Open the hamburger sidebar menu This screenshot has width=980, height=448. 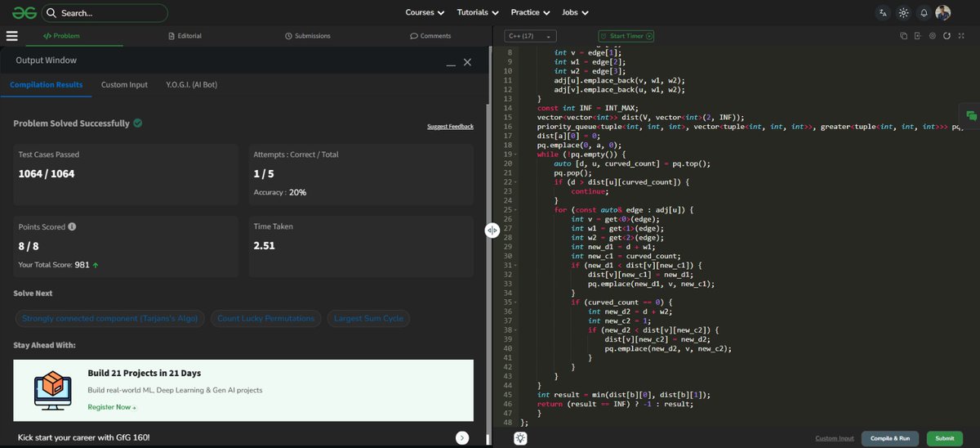tap(11, 36)
